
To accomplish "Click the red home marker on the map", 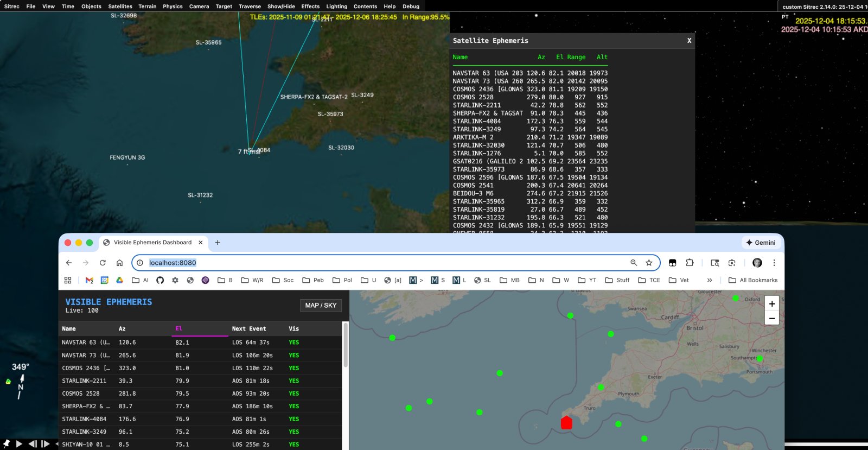I will (x=566, y=422).
